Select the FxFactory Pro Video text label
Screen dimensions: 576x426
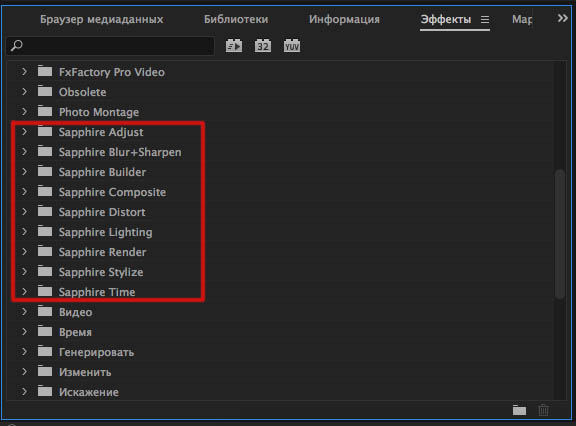point(112,72)
